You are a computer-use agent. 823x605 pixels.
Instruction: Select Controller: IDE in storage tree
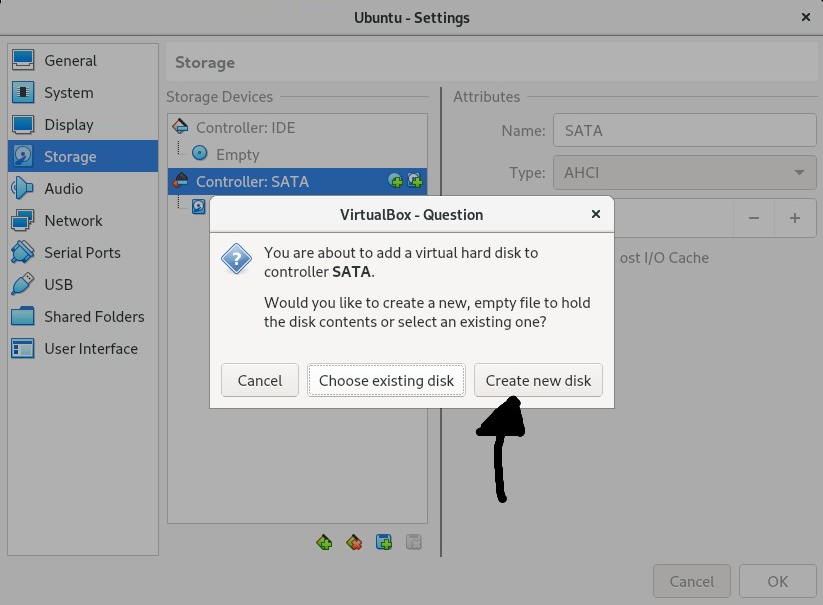[x=297, y=127]
